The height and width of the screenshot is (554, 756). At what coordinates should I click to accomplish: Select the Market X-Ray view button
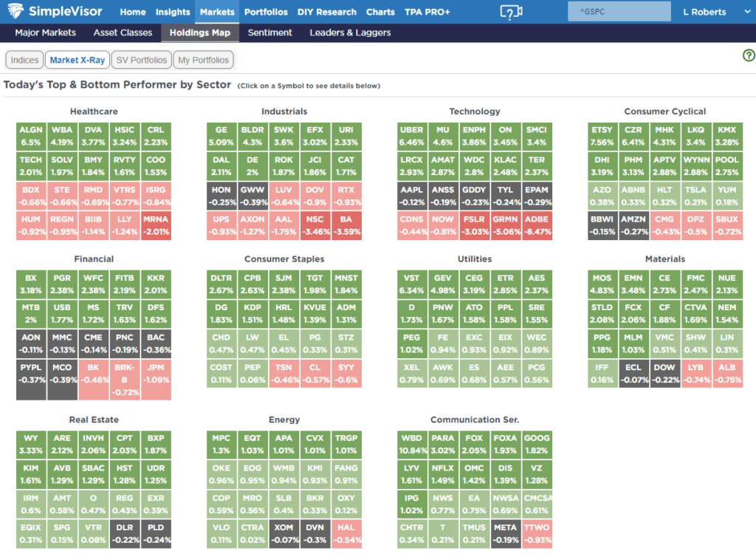[x=77, y=60]
